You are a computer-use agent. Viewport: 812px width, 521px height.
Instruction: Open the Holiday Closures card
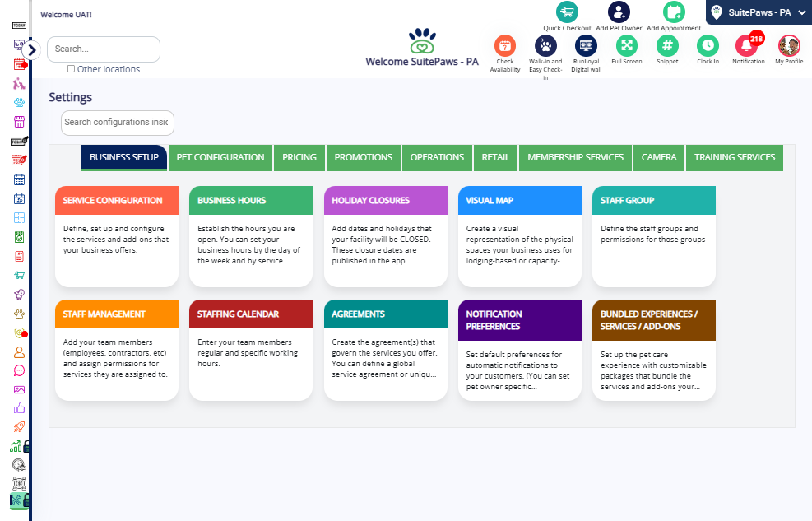pos(385,236)
